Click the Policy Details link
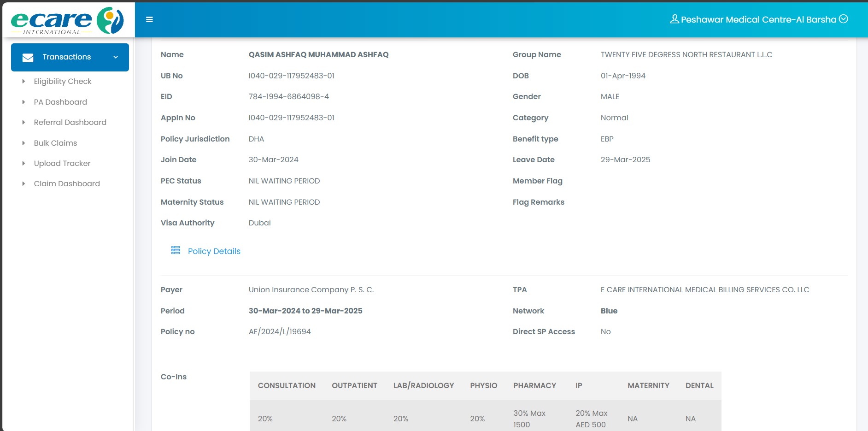The image size is (868, 431). click(214, 251)
